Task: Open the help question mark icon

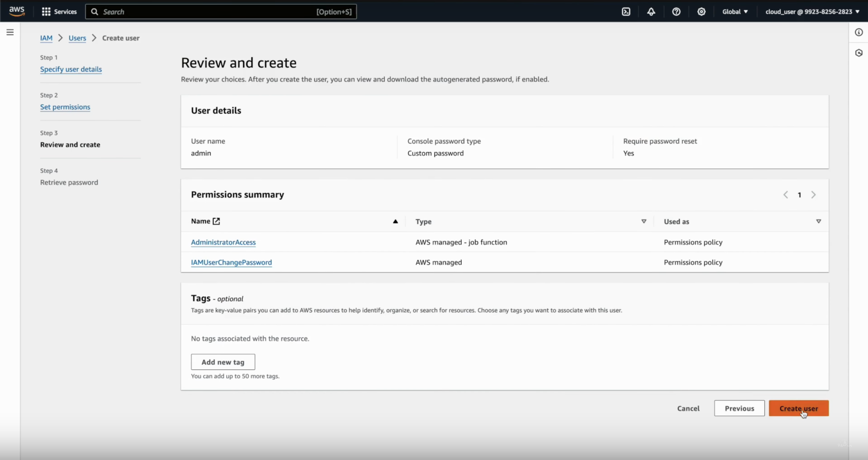Action: pos(676,12)
